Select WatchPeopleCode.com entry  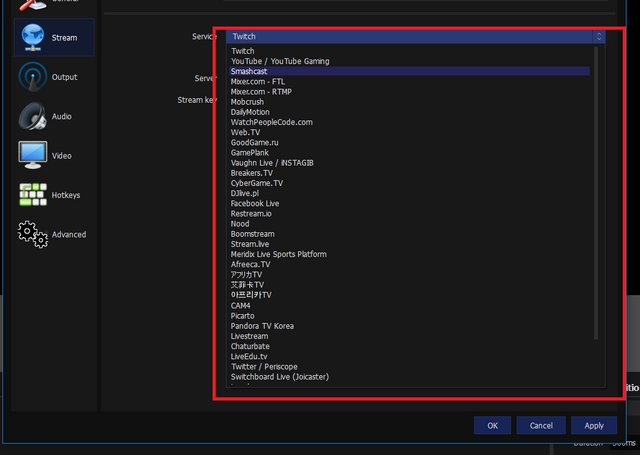(x=409, y=122)
